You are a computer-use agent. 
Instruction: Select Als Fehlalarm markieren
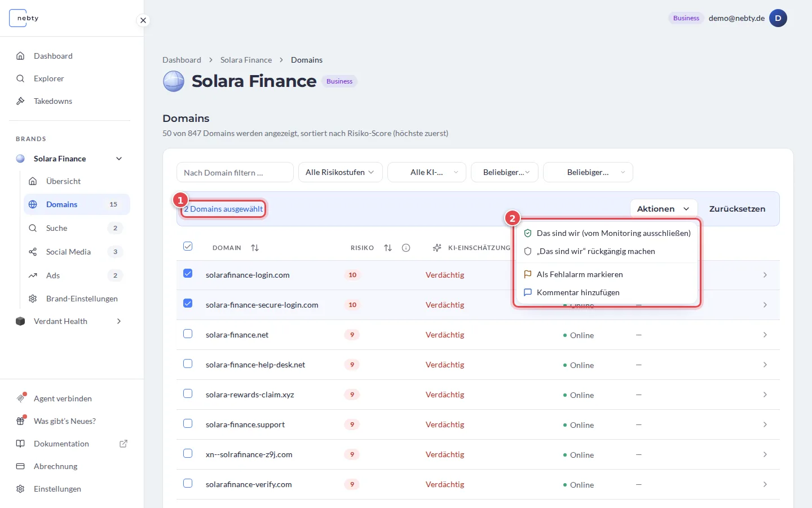click(607, 274)
